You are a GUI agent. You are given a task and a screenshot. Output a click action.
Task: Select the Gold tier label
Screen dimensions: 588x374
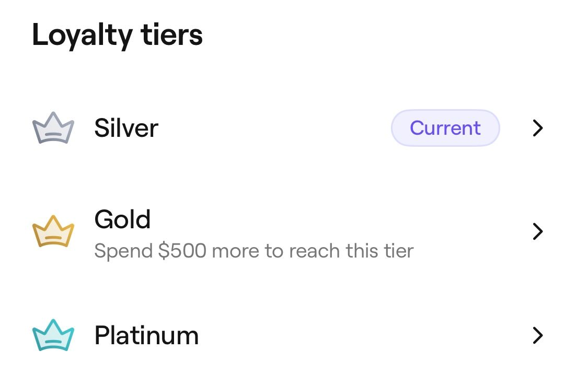pos(122,219)
